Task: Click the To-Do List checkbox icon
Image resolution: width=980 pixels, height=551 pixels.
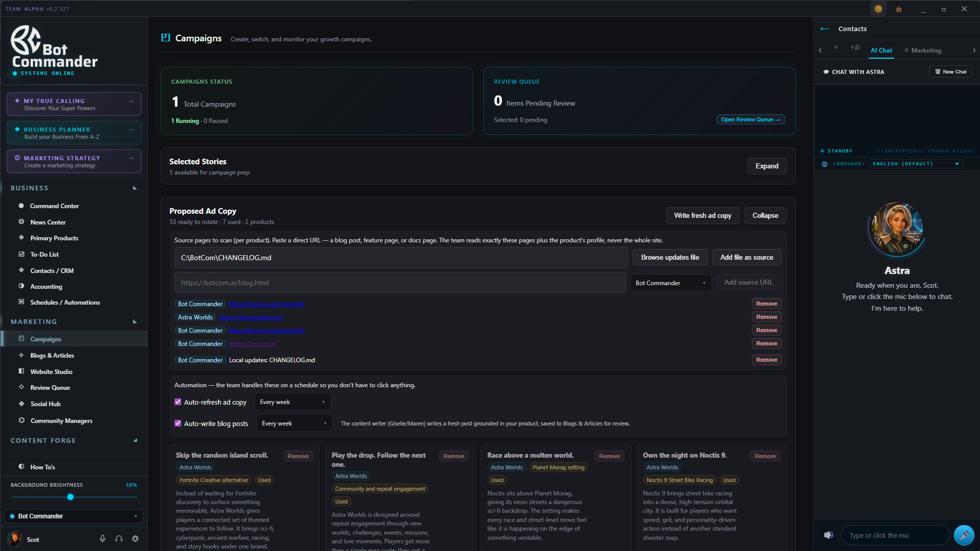Action: click(x=21, y=254)
